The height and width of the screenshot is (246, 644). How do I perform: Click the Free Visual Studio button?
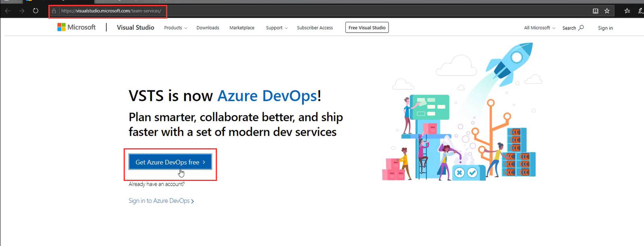(367, 27)
